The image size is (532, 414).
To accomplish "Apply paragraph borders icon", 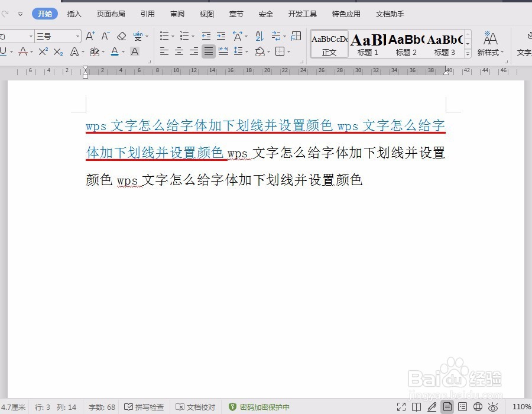I will (280, 51).
